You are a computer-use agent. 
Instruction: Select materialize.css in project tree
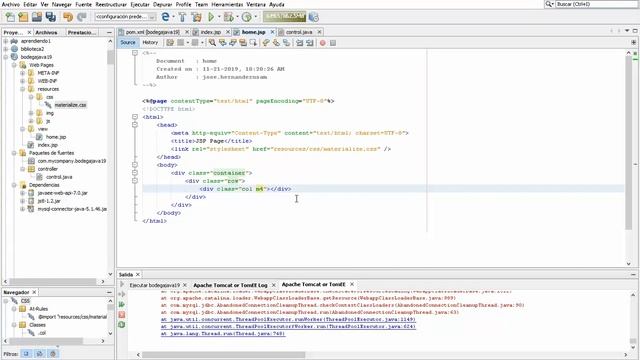click(70, 105)
